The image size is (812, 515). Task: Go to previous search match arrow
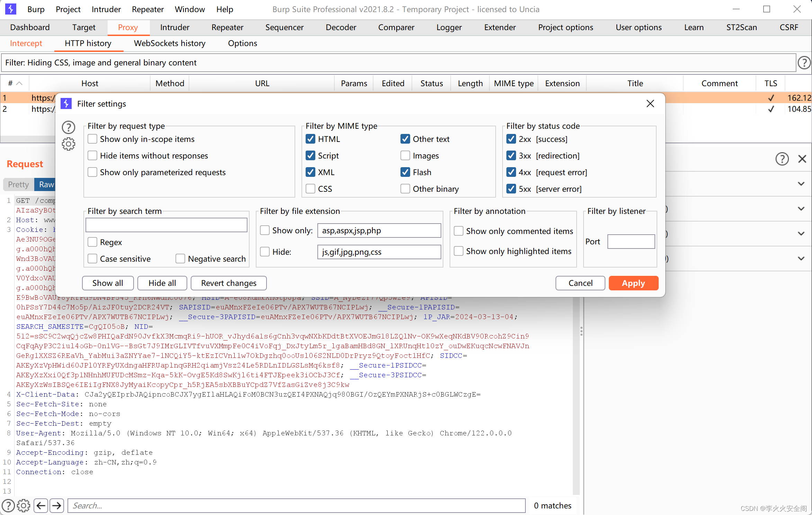41,506
